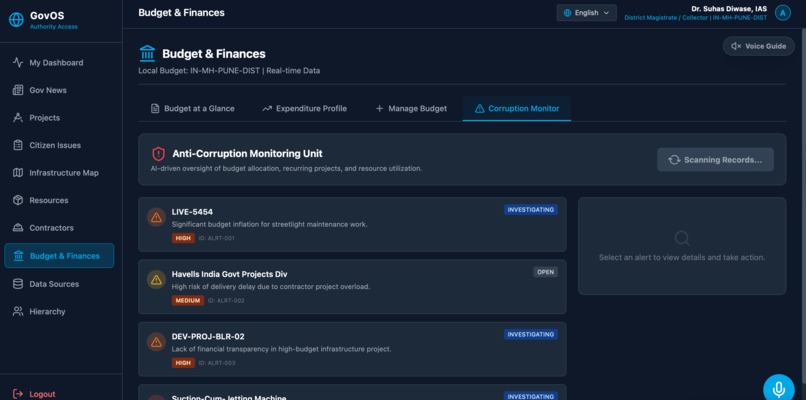Click the Projects compass icon
Viewport: 806px width, 400px height.
click(18, 118)
